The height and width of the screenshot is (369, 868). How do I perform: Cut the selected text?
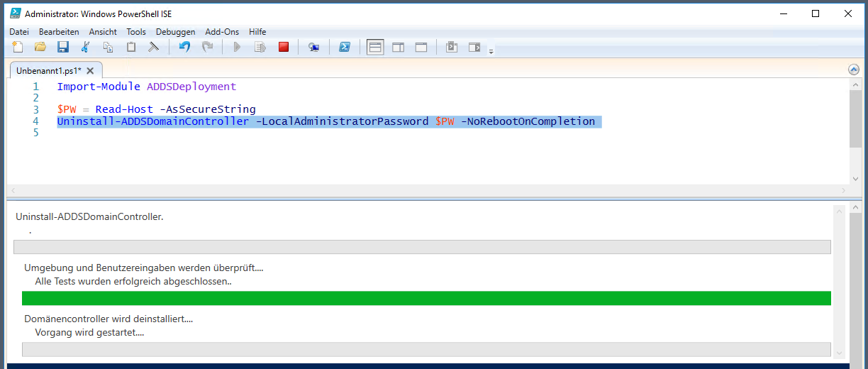(86, 47)
